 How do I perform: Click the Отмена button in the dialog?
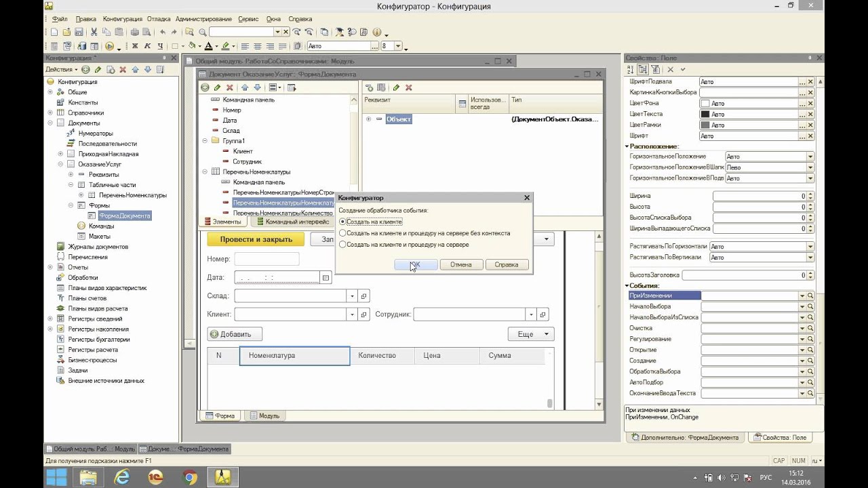tap(461, 264)
